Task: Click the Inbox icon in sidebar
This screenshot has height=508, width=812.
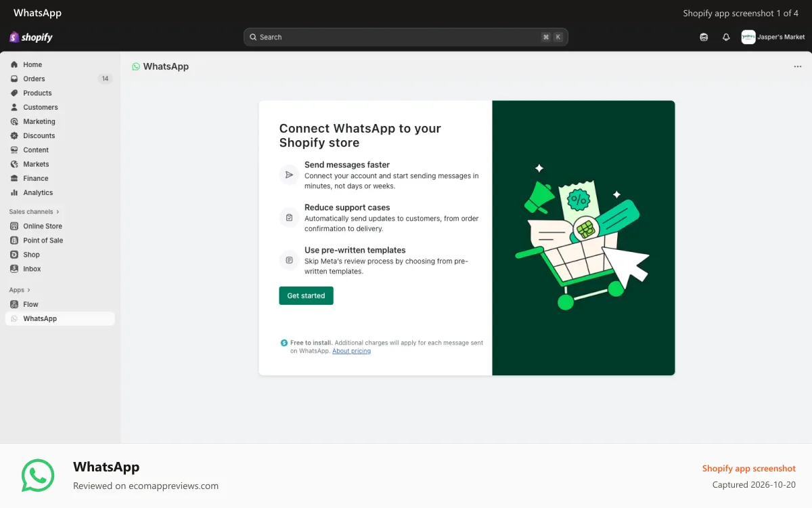Action: 14,269
